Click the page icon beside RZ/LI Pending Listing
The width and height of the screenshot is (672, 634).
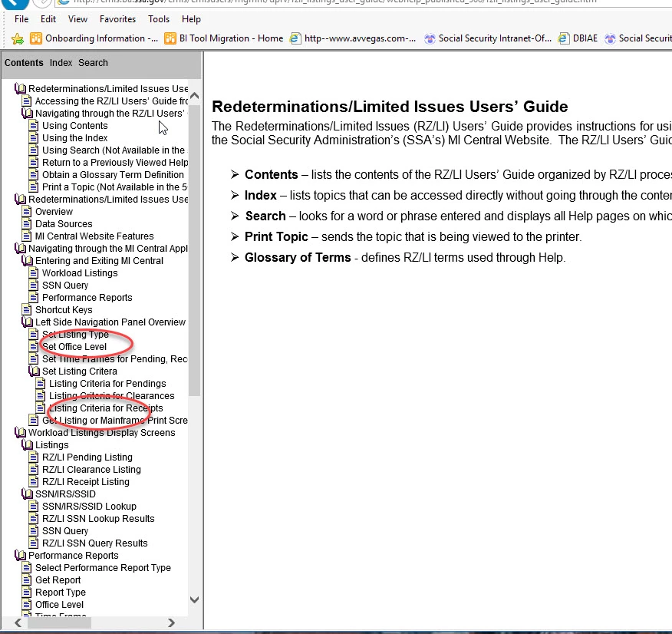pyautogui.click(x=34, y=457)
